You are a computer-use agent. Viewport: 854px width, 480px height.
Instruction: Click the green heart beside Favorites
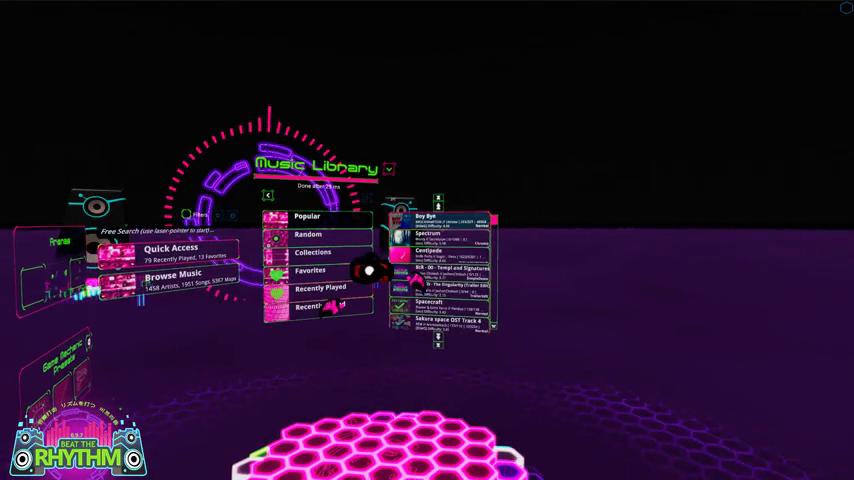[x=277, y=275]
